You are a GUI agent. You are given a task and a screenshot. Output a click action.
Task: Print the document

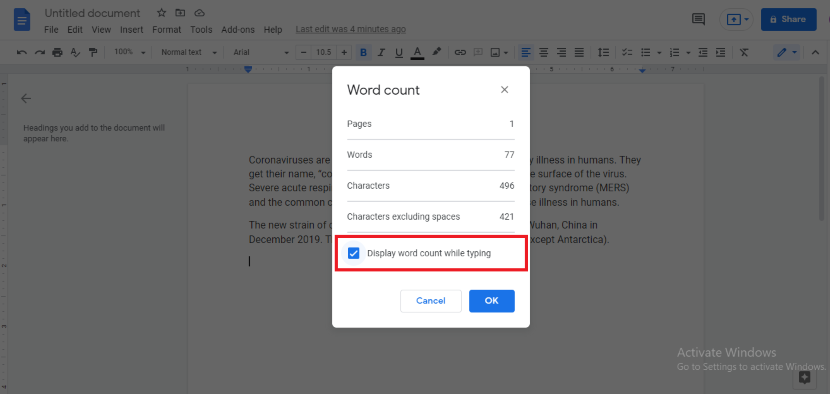pos(58,52)
